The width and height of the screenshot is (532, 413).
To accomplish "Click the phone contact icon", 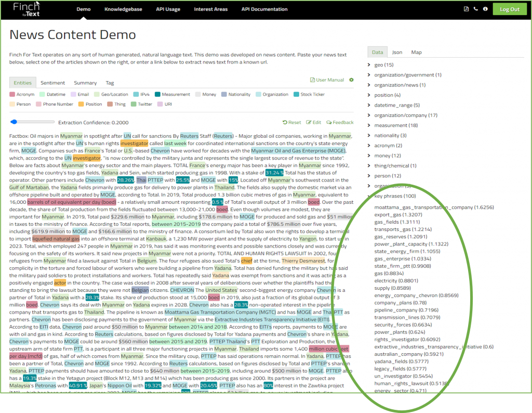I will 475,9.
